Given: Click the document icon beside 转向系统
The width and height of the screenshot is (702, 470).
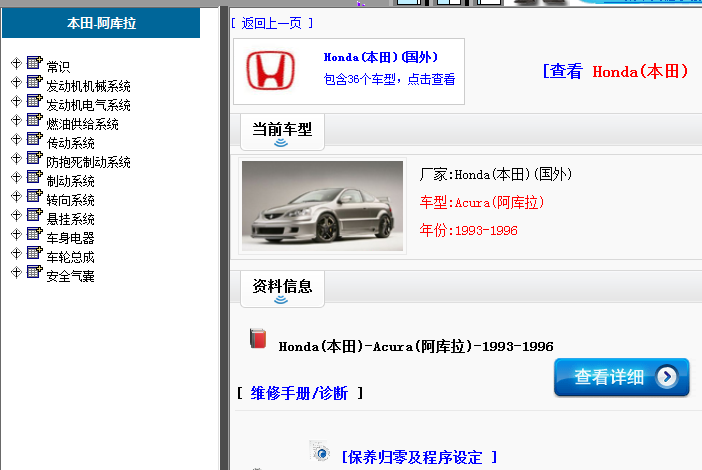Looking at the screenshot, I should tap(34, 196).
